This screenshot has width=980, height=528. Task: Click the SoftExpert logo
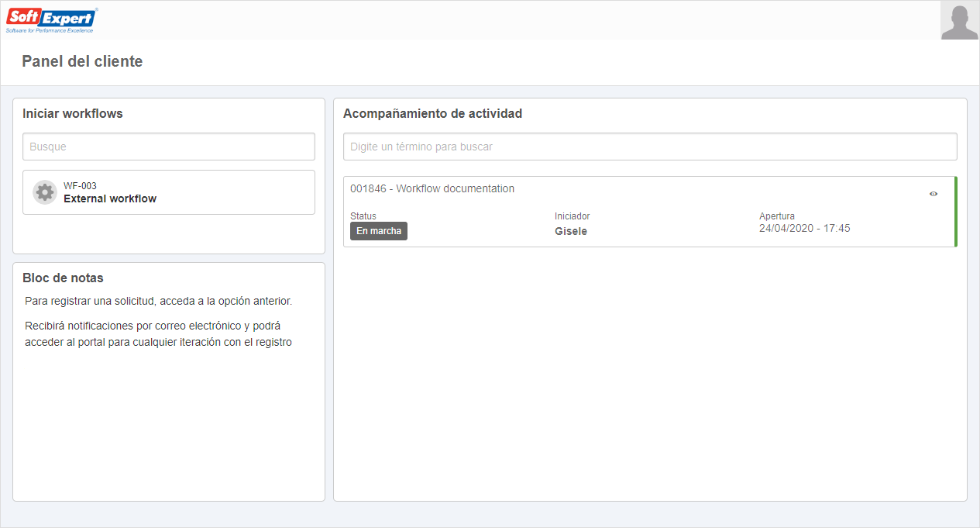coord(52,21)
